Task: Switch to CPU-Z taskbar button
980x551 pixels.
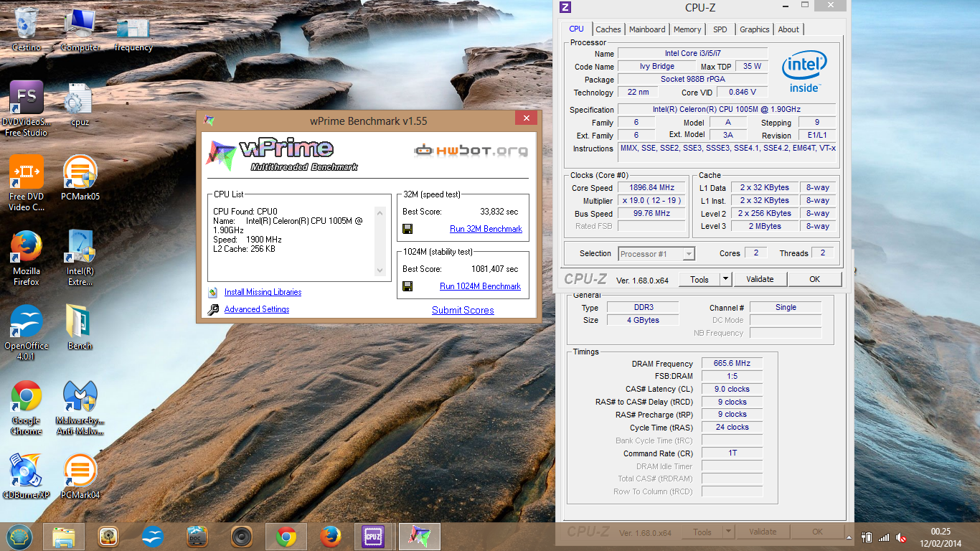Action: click(x=374, y=537)
